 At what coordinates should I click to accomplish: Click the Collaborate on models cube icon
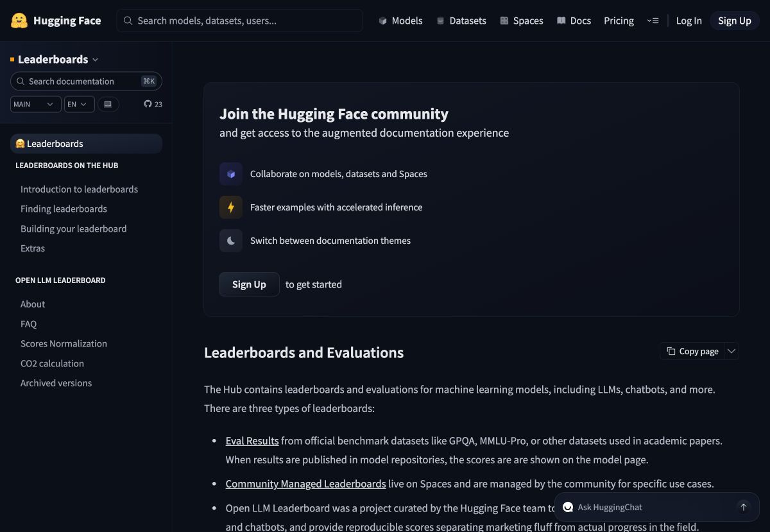click(231, 174)
